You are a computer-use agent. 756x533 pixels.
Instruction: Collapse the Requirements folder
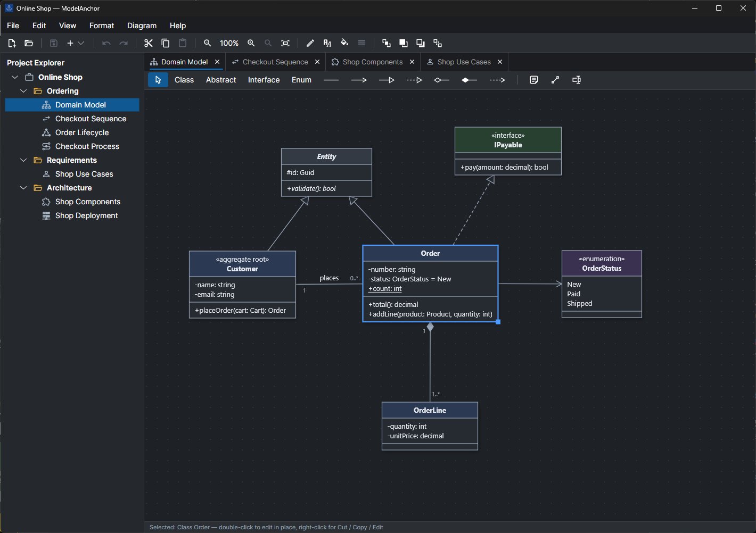(23, 160)
